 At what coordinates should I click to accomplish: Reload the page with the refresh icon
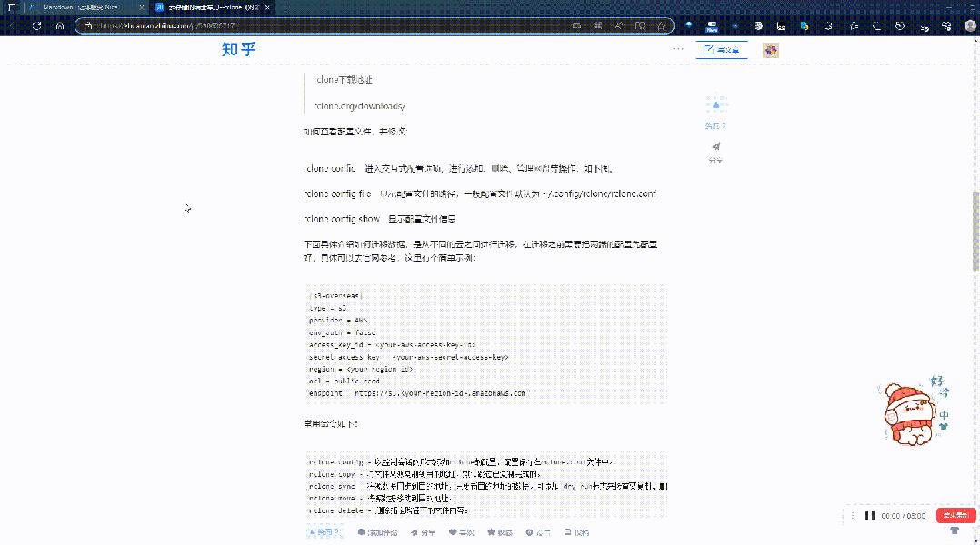37,25
